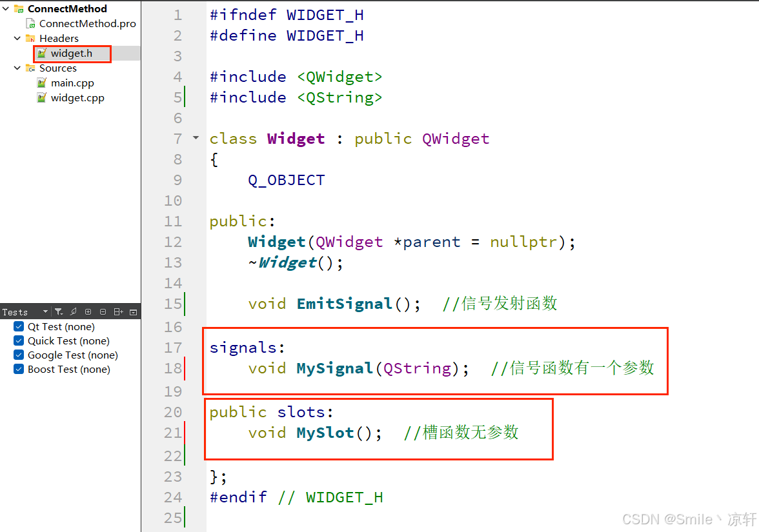Open widget.h from the Headers folder

click(x=72, y=53)
